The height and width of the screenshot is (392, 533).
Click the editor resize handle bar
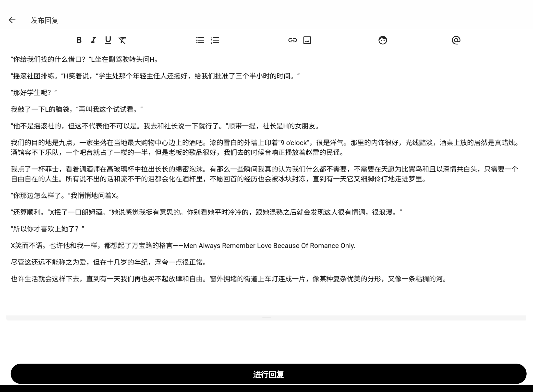coord(266,318)
